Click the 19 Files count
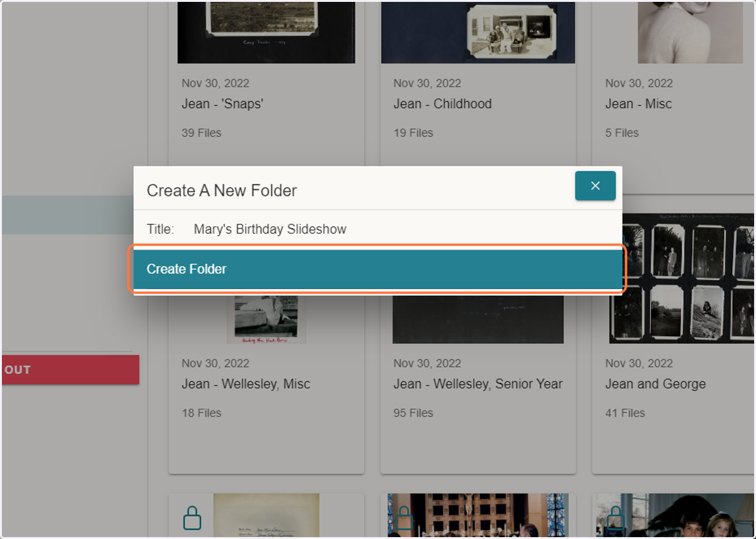This screenshot has height=539, width=756. (413, 133)
